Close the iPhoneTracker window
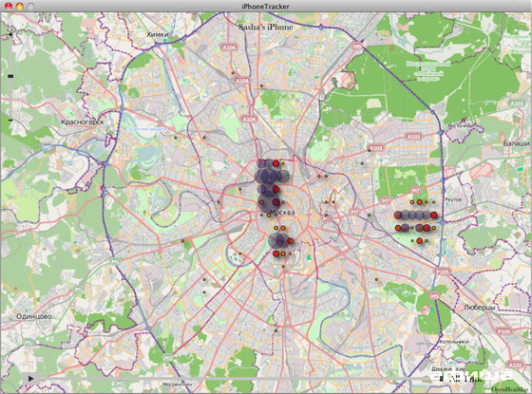 [9, 6]
